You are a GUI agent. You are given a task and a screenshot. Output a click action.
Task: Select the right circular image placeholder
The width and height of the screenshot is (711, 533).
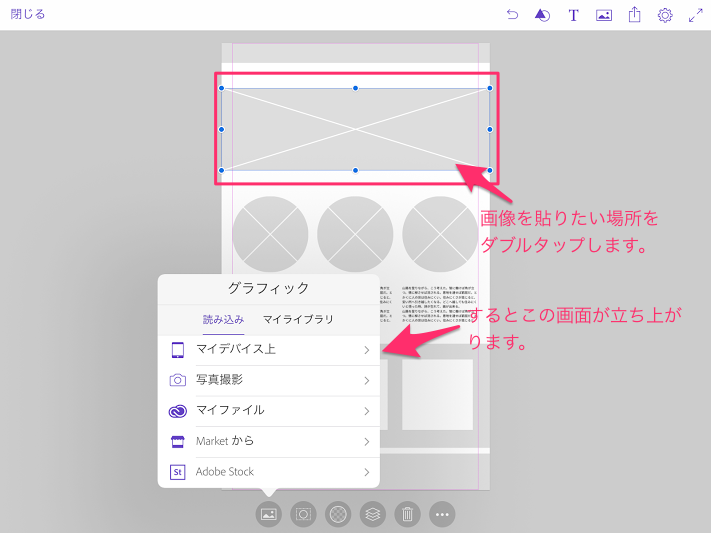[x=440, y=234]
